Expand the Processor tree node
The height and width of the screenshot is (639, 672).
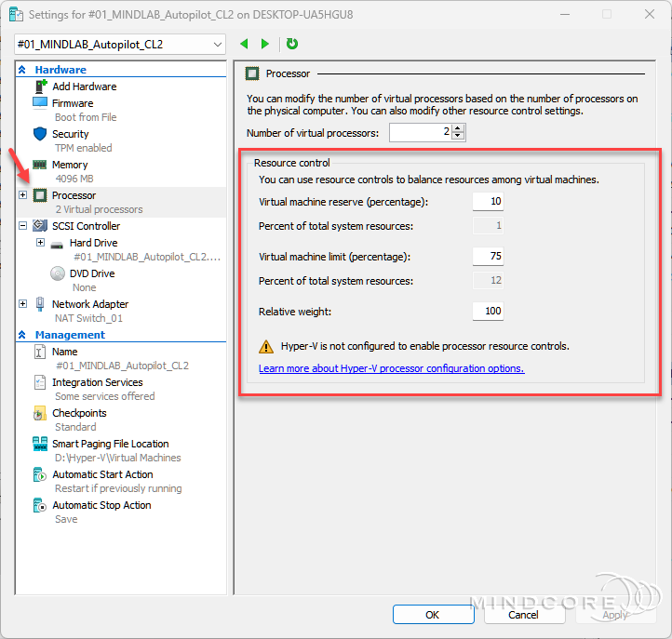tap(22, 195)
